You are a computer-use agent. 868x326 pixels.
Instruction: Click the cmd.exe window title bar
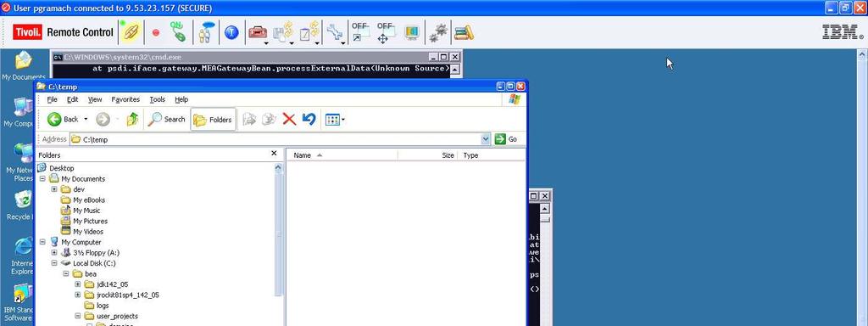[x=256, y=57]
